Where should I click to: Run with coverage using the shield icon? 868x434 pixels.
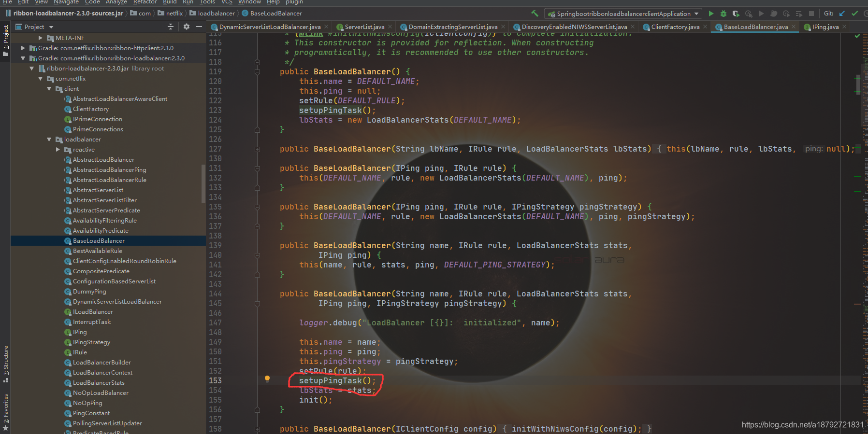pos(736,14)
